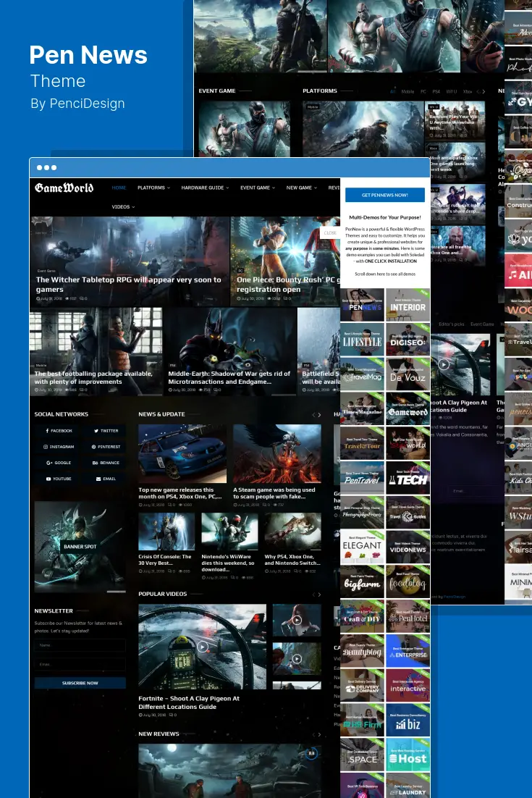The width and height of the screenshot is (532, 798).
Task: Select the PS4 tab in background Platforms
Action: 436,92
